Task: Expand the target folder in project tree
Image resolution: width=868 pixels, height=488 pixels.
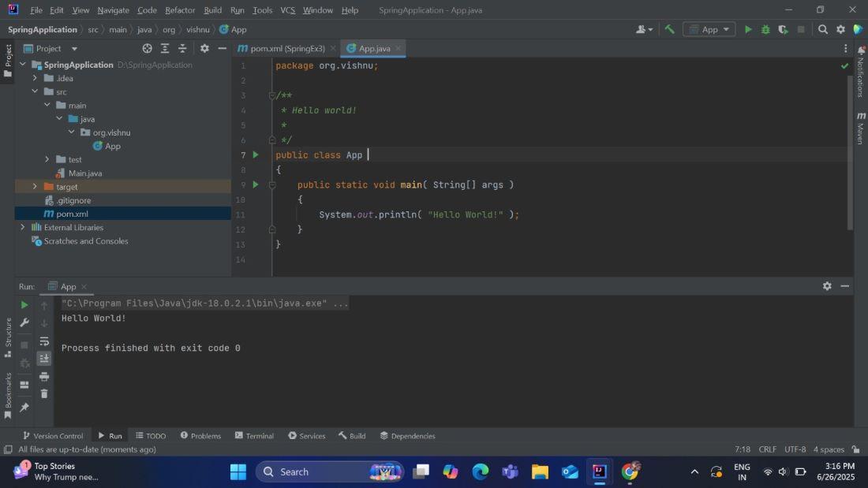Action: (35, 187)
